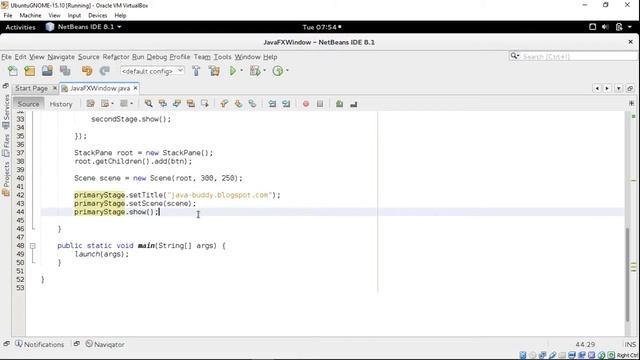
Task: Open the Debug Project dropdown arrow
Action: tap(264, 71)
